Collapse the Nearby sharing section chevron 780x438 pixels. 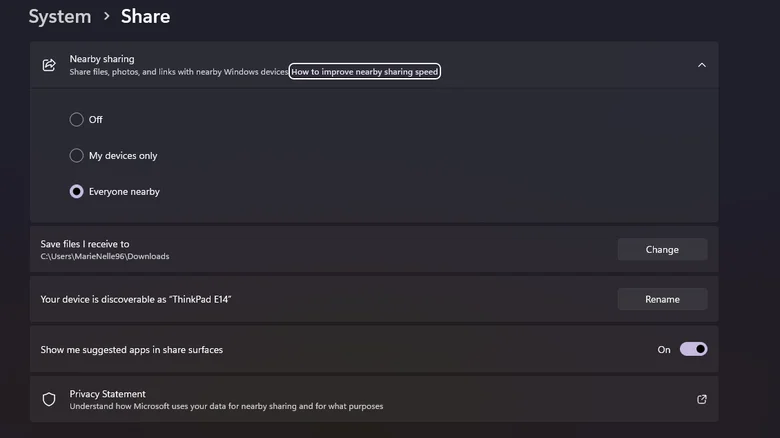coord(701,65)
